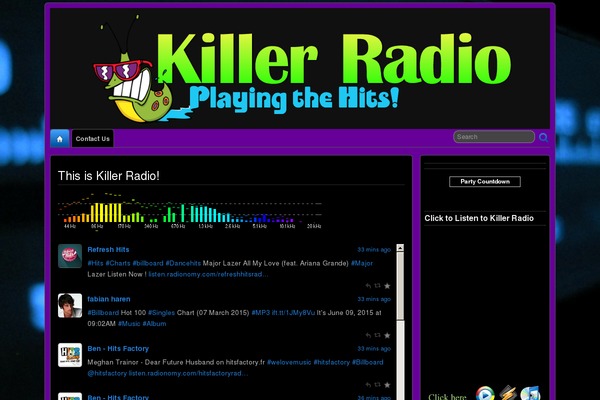Retweet the fabian haren tweet
The width and height of the screenshot is (600, 400).
(x=377, y=335)
